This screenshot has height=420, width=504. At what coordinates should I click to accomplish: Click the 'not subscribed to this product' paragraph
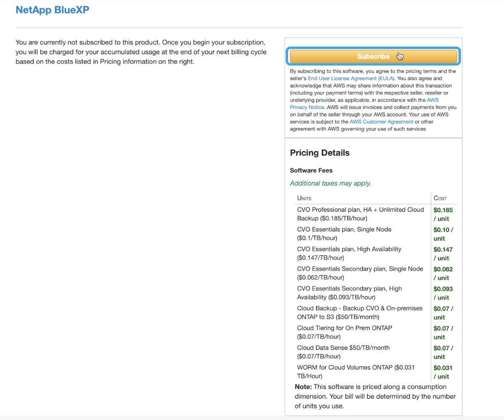click(x=141, y=52)
